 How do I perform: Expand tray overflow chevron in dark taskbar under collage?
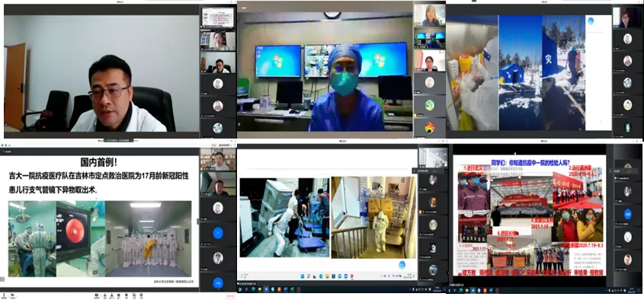(607, 291)
